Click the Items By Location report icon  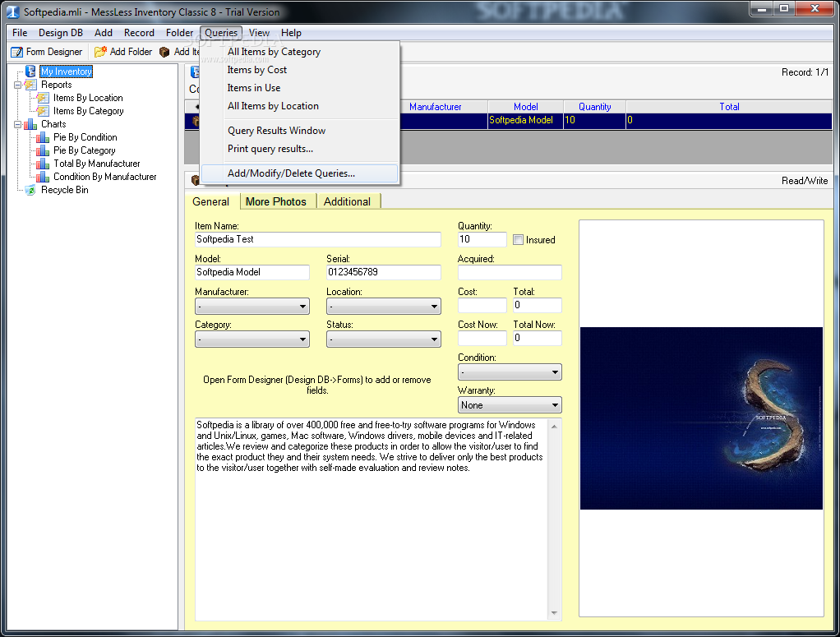(43, 98)
